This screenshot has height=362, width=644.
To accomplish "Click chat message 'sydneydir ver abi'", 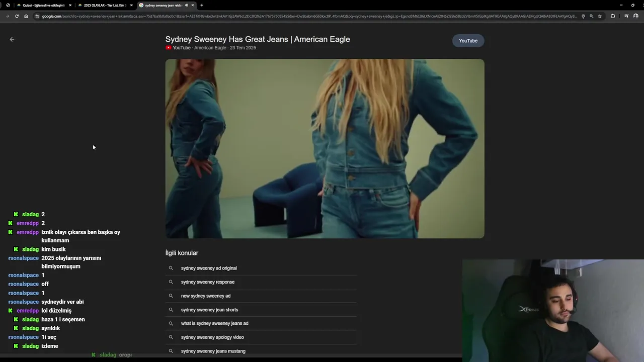I will click(62, 302).
